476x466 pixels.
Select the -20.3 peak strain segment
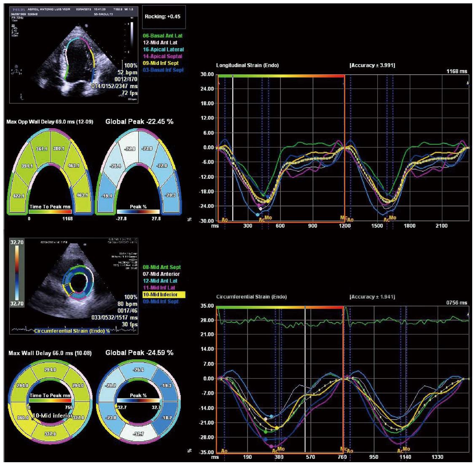(x=171, y=195)
